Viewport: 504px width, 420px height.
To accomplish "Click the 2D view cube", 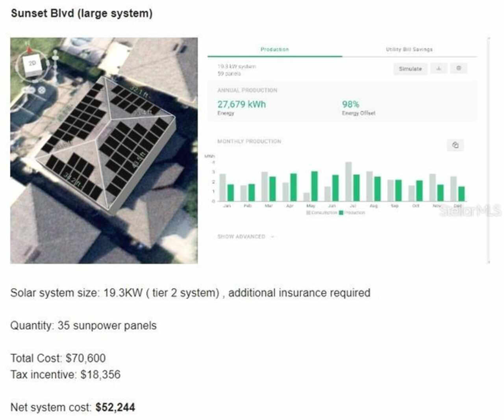I will 31,64.
